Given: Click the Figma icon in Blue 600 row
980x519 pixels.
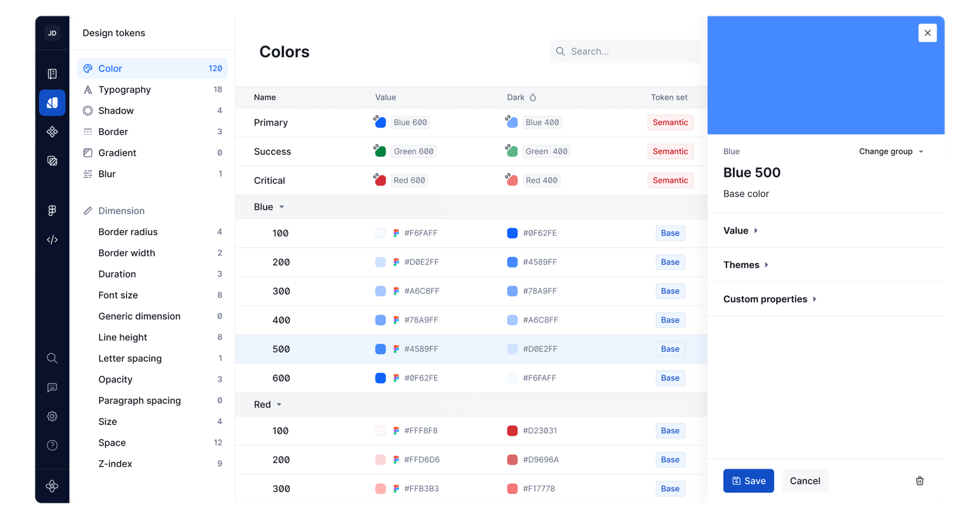Looking at the screenshot, I should [x=396, y=378].
